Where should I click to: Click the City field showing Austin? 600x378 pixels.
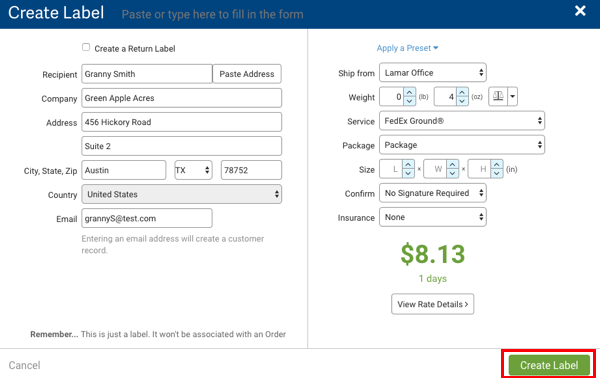click(124, 170)
